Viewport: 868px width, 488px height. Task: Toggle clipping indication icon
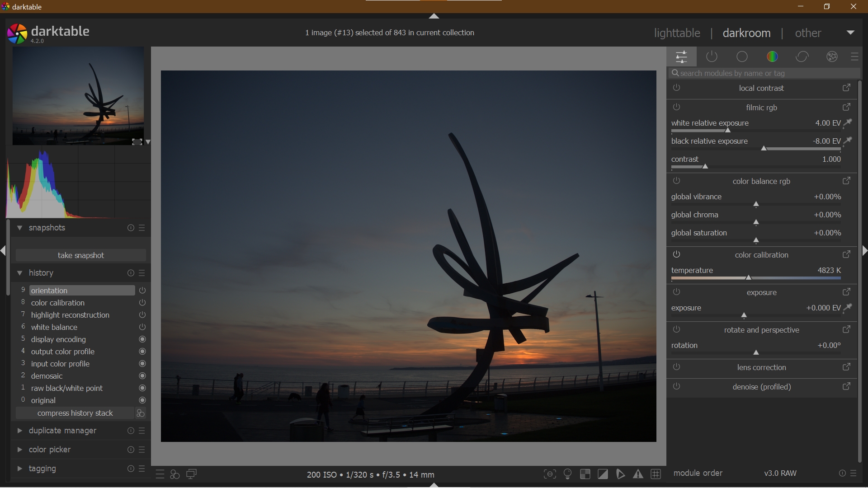click(603, 474)
